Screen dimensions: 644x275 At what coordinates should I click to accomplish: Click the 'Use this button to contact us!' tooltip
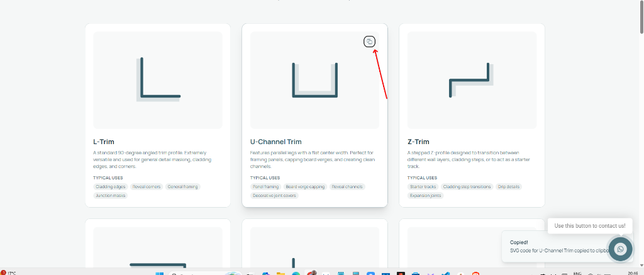(590, 226)
